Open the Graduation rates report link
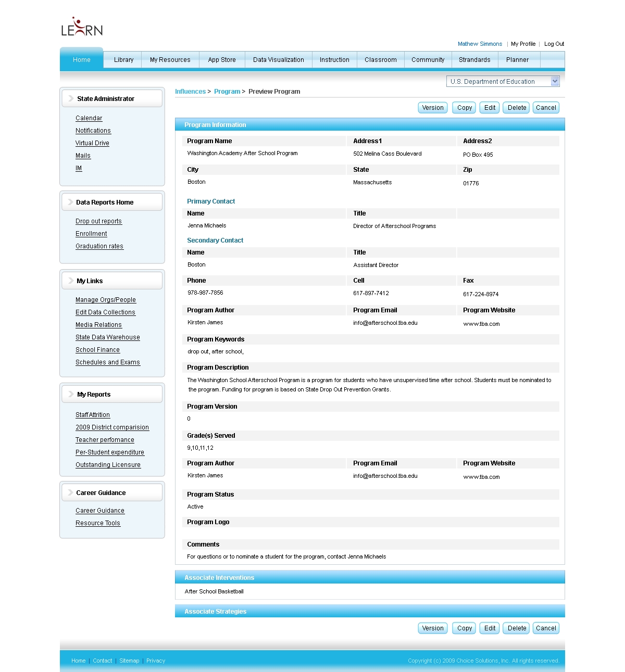This screenshot has width=625, height=672. (99, 246)
